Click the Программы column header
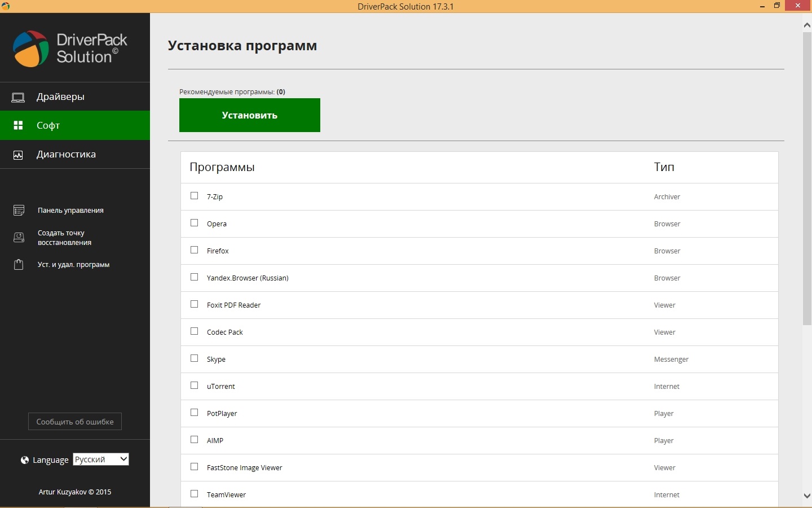Image resolution: width=812 pixels, height=508 pixels. pyautogui.click(x=222, y=167)
